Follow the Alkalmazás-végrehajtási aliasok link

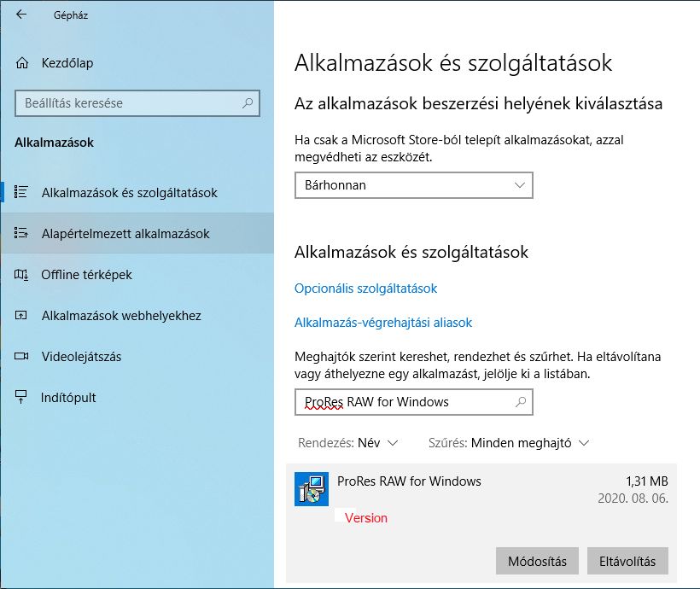pyautogui.click(x=382, y=323)
